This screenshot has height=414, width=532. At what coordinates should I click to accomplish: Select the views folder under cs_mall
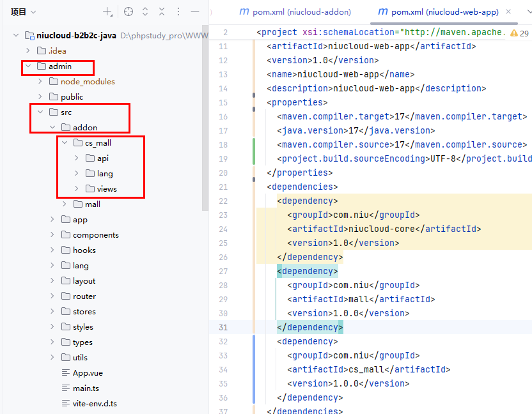point(106,189)
